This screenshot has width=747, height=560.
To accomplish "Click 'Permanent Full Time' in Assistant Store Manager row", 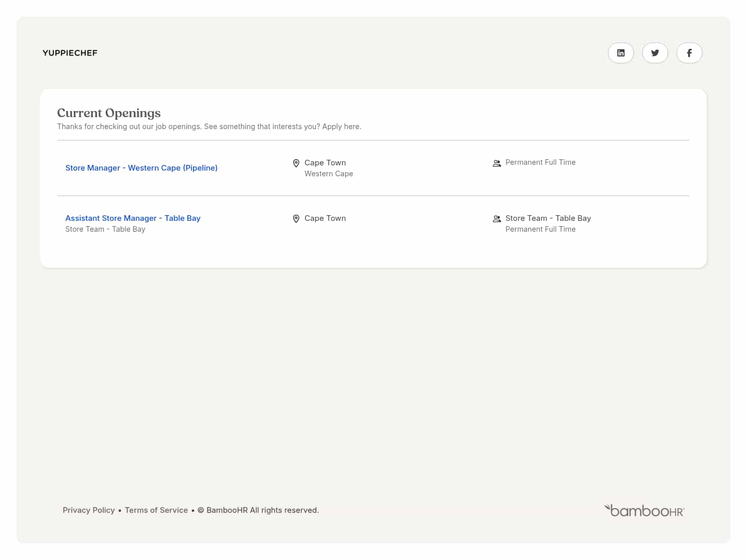I will (541, 229).
